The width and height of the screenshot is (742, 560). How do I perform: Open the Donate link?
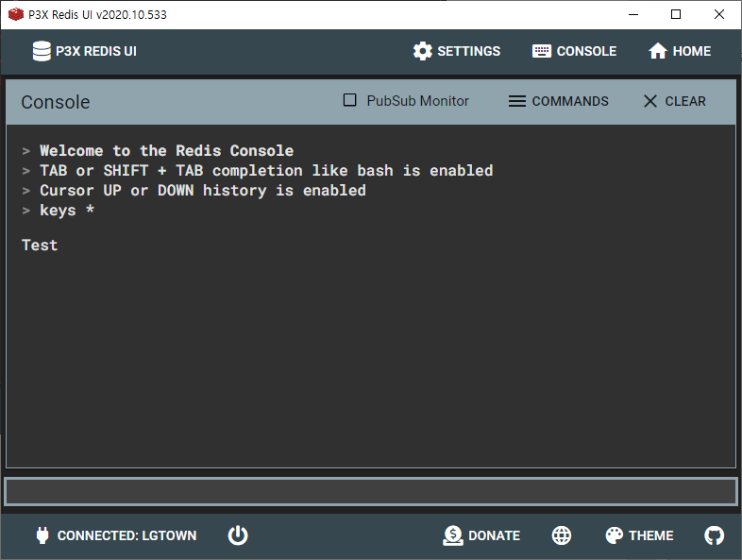[x=481, y=535]
